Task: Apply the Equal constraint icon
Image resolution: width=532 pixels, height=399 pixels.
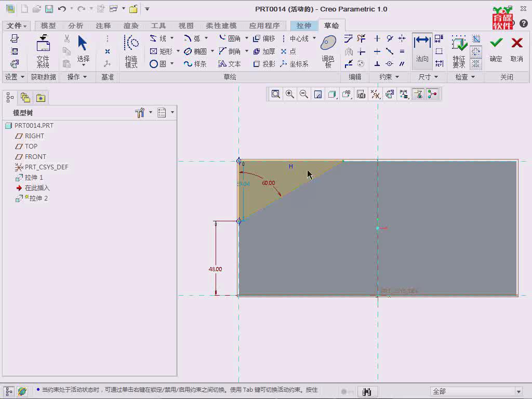Action: click(x=402, y=51)
